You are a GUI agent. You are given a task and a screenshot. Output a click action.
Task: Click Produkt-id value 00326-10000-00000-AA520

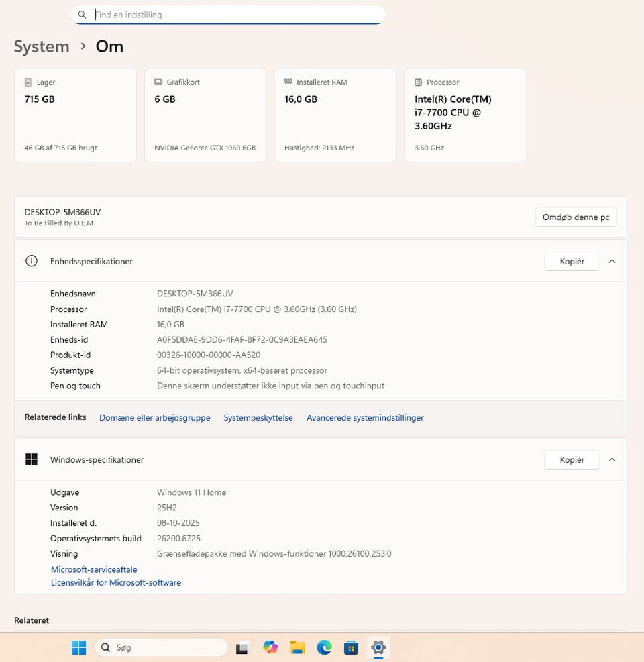209,355
